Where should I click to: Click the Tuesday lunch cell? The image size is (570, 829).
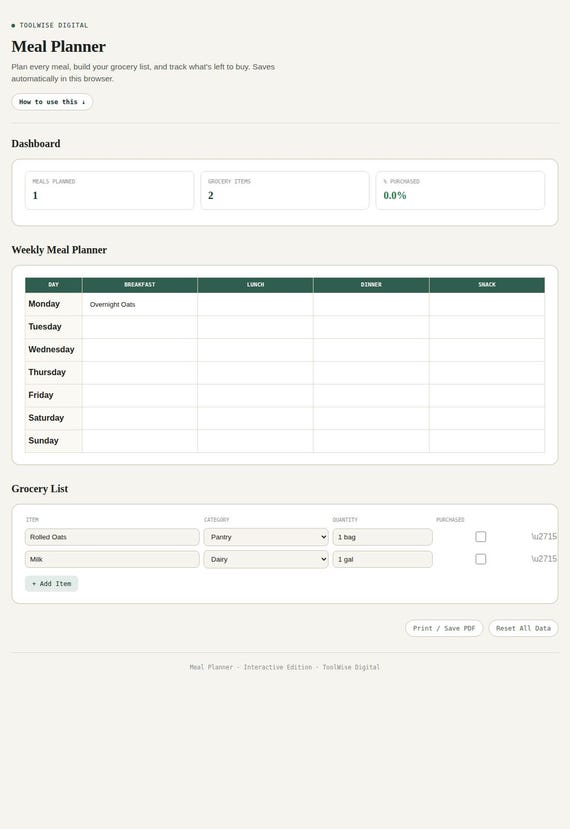[x=255, y=327]
